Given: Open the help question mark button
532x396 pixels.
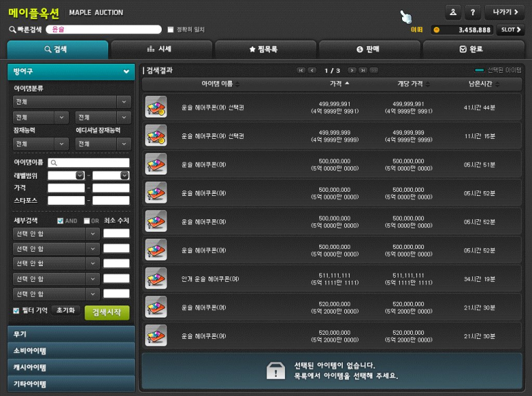Looking at the screenshot, I should coord(473,12).
